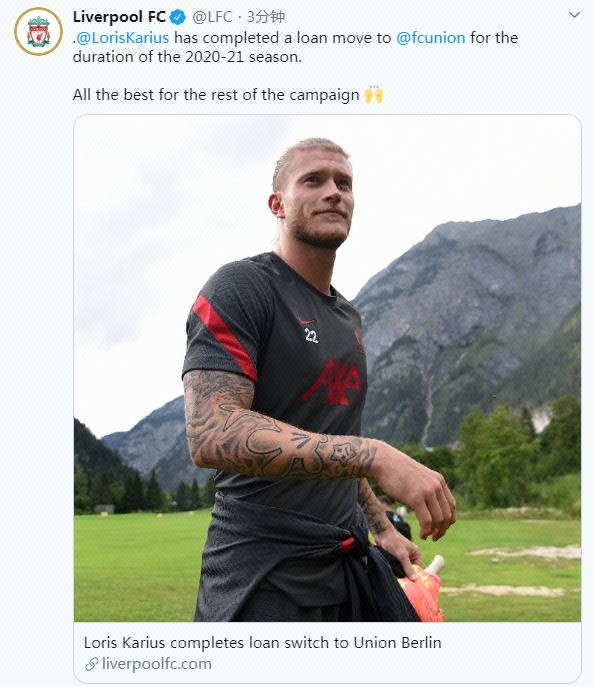Image resolution: width=594 pixels, height=687 pixels.
Task: Open the Loris Karius training photo
Action: click(x=328, y=368)
